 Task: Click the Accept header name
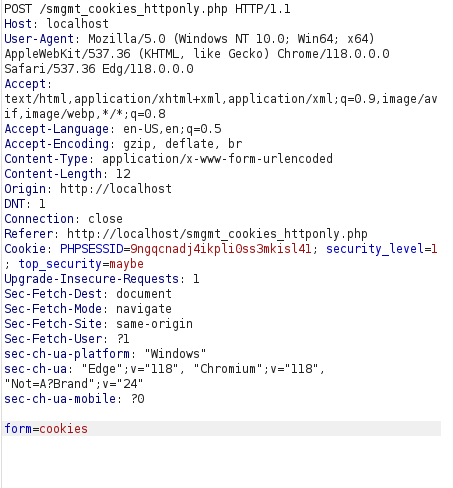tap(25, 84)
